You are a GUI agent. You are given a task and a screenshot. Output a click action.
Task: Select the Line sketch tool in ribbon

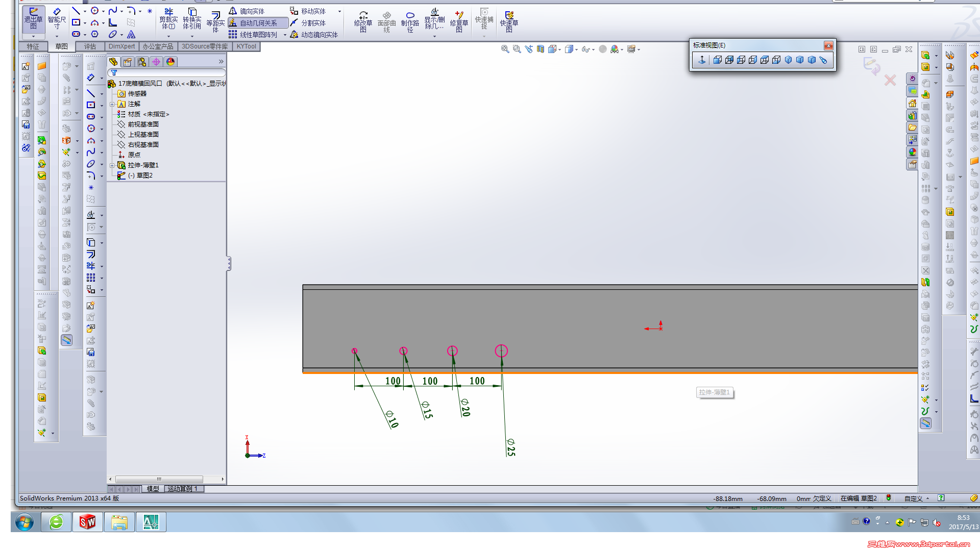(76, 11)
